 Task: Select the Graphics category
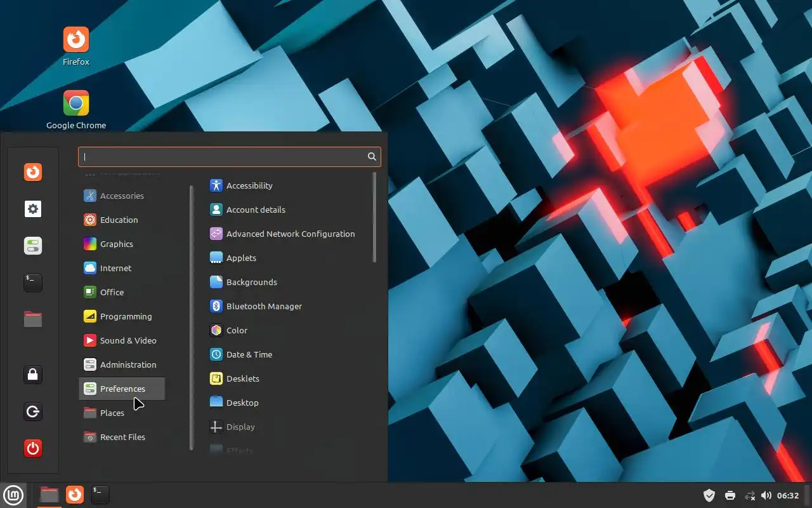coord(122,244)
